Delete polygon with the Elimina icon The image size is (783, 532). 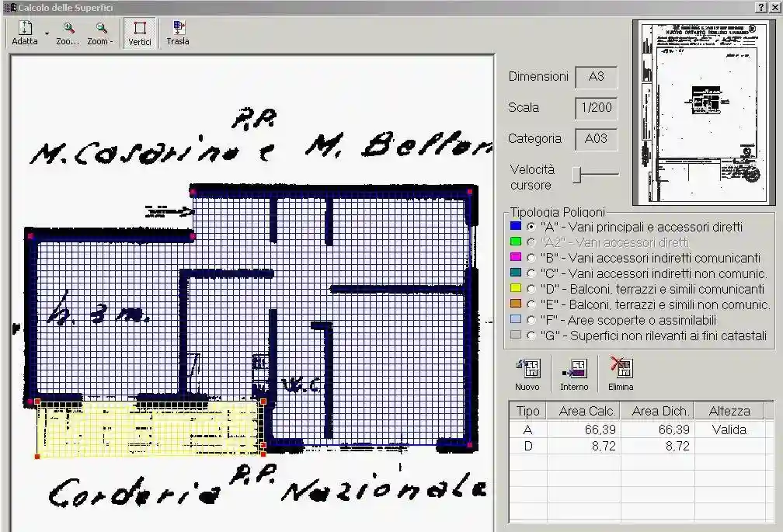tap(620, 374)
